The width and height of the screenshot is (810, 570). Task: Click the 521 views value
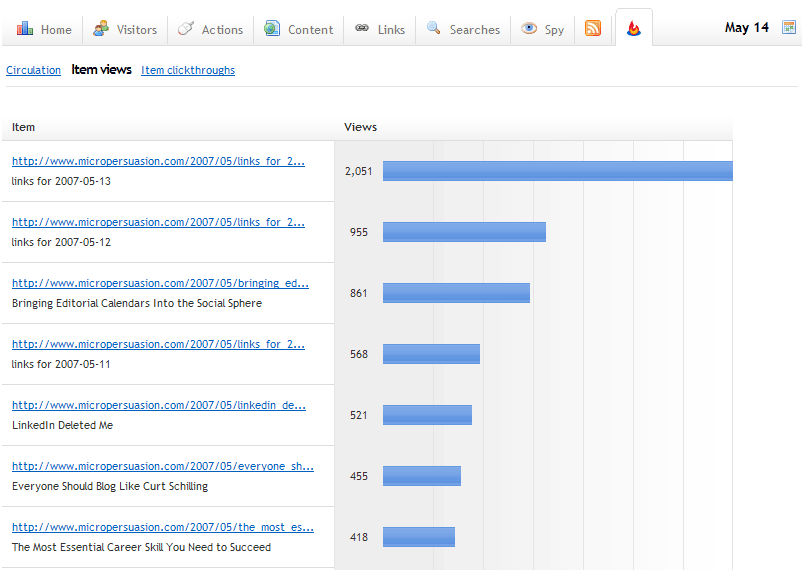point(359,415)
